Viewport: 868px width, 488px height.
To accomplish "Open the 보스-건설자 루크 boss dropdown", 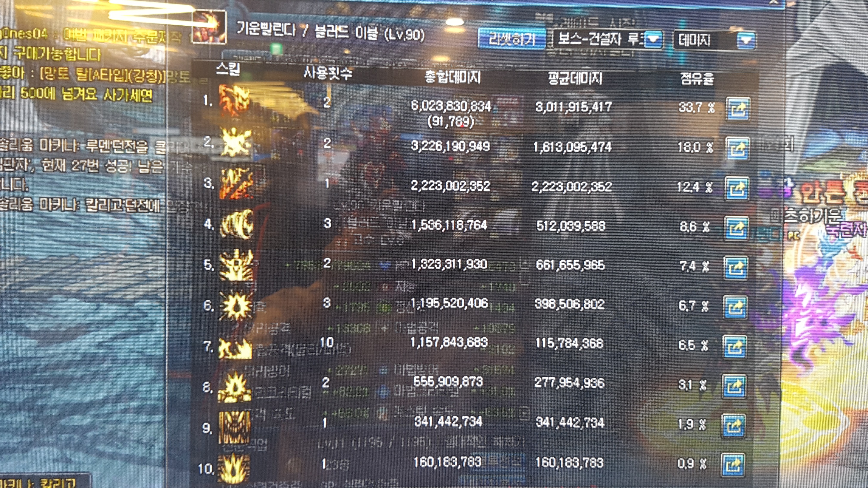I will pos(608,40).
